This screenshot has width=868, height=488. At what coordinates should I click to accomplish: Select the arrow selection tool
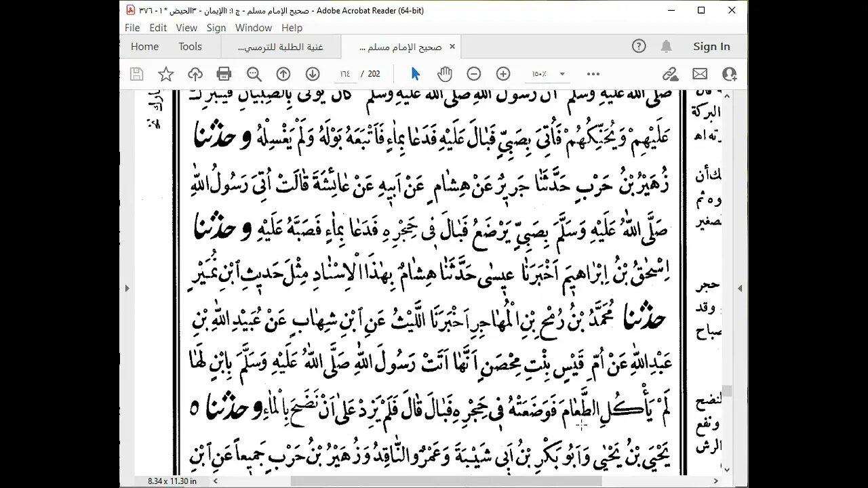[x=416, y=74]
